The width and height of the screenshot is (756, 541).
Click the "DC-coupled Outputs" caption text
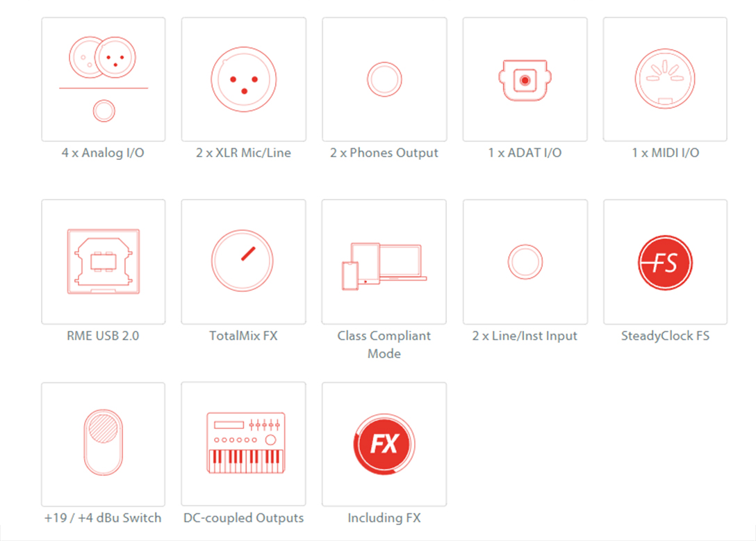click(x=244, y=518)
